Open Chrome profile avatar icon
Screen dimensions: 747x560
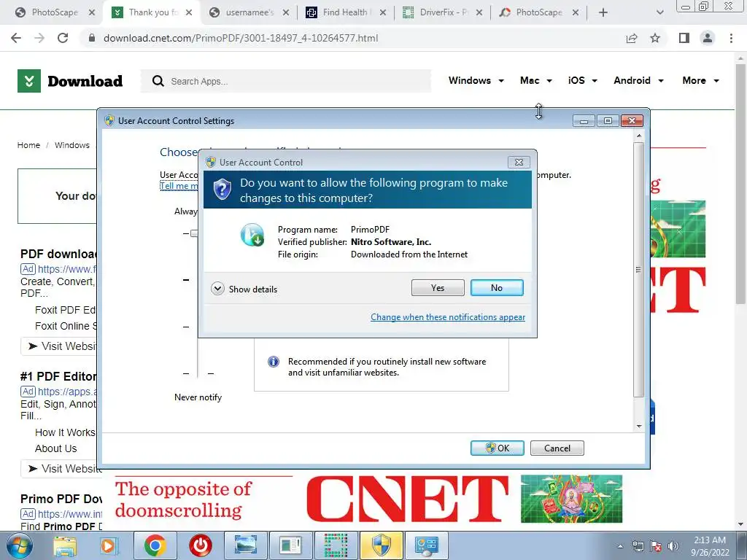coord(708,38)
